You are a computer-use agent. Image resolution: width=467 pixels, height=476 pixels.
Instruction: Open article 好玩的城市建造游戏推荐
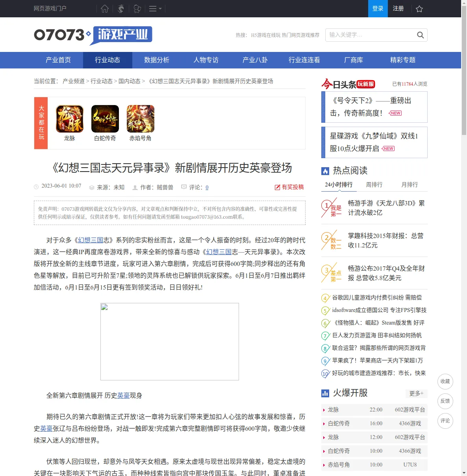tap(379, 373)
